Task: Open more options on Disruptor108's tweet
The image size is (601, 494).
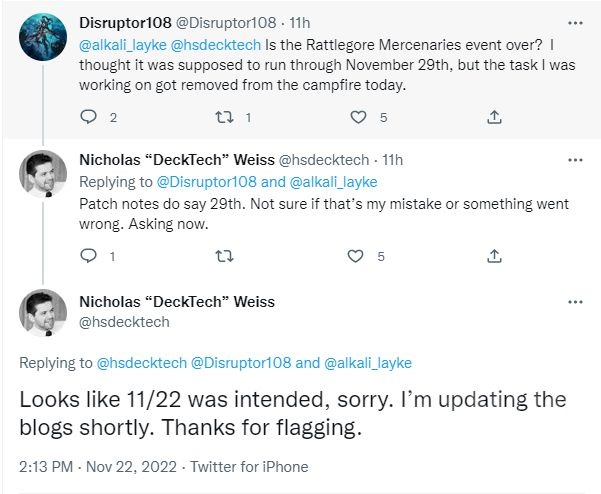Action: pyautogui.click(x=575, y=23)
